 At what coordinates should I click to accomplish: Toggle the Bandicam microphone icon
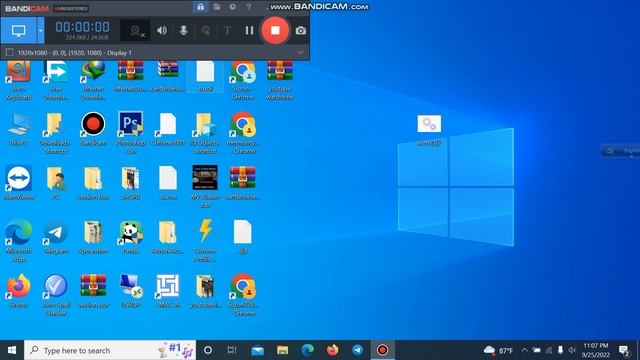point(183,30)
